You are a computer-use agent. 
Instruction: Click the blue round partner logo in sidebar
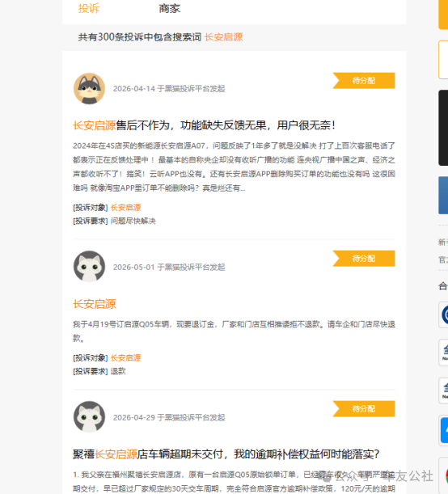[x=444, y=315]
